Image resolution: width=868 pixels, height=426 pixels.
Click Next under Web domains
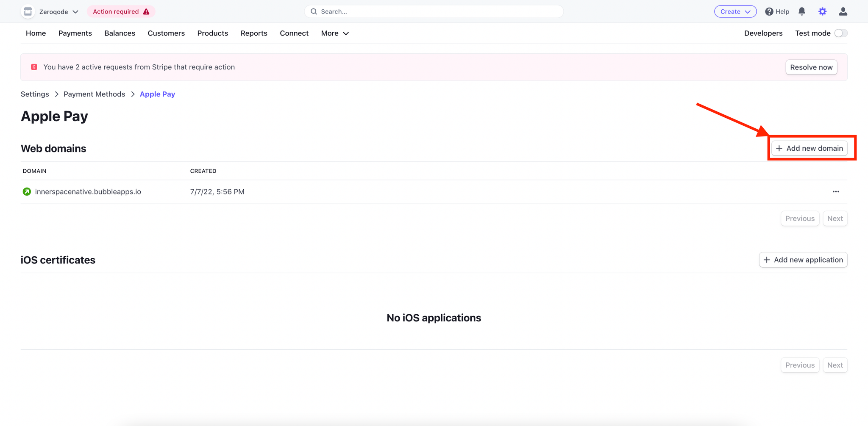[x=835, y=219]
